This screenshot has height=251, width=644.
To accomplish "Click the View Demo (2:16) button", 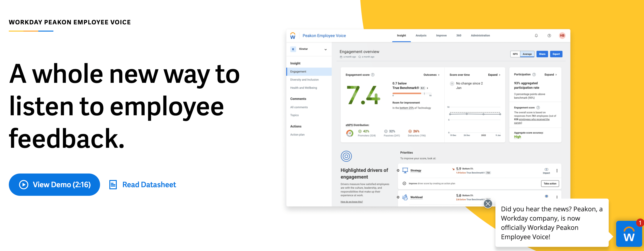I will 54,185.
